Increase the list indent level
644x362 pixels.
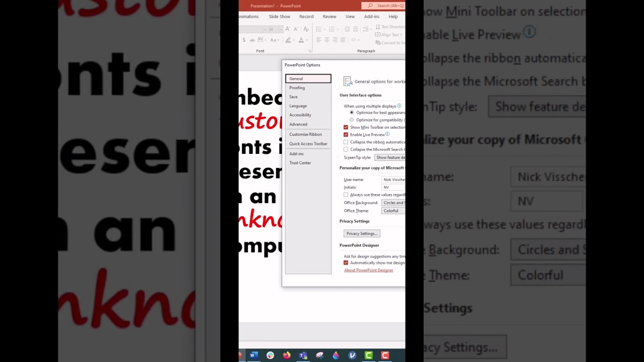pyautogui.click(x=355, y=29)
